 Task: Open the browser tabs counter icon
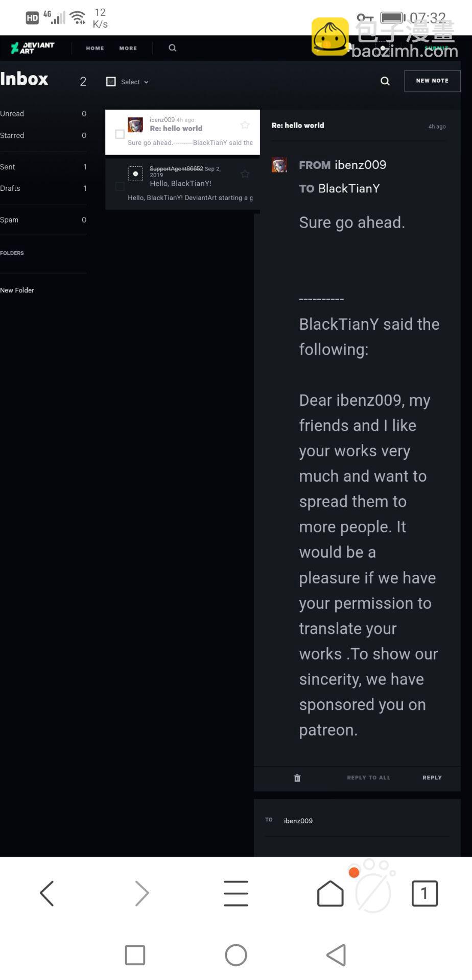[424, 894]
